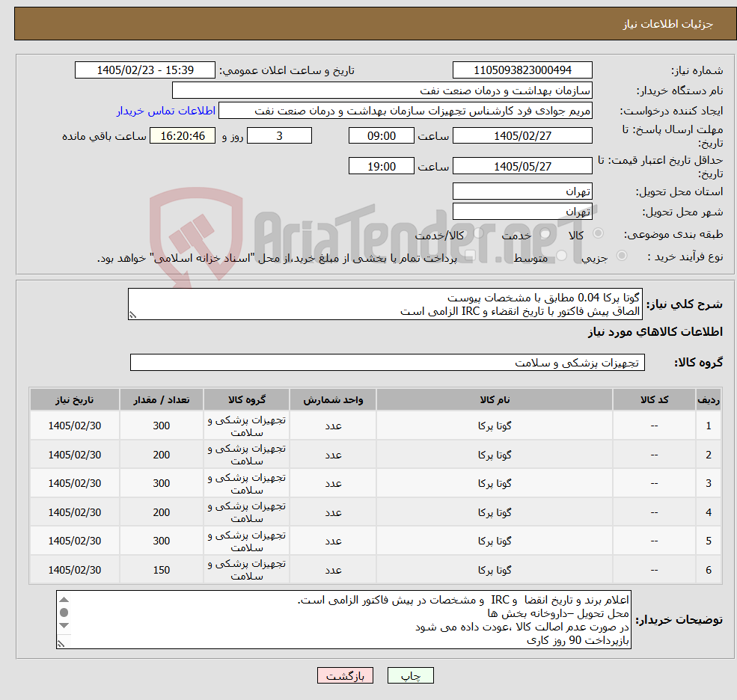Click the buyer notes textarea
The image size is (737, 700).
tap(343, 620)
